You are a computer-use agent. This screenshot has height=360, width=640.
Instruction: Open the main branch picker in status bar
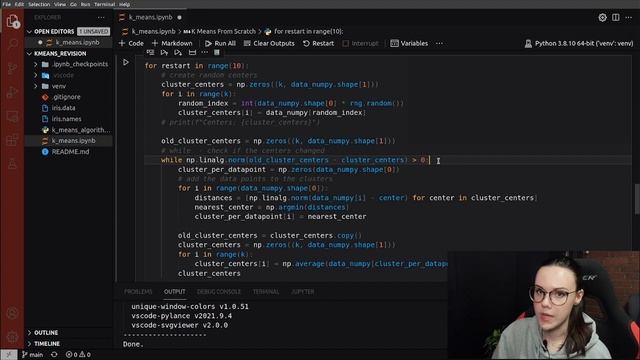33,355
